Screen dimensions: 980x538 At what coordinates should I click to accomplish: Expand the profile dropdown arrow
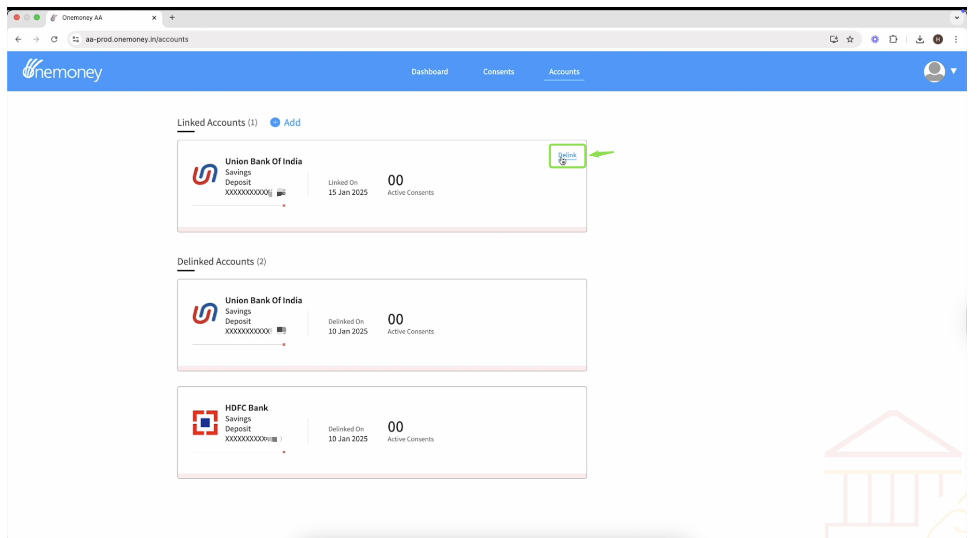(x=954, y=71)
